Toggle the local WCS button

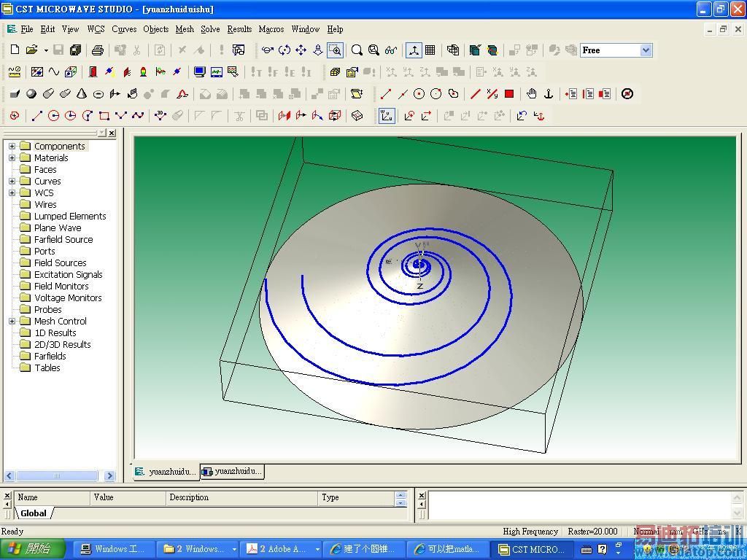tap(387, 116)
